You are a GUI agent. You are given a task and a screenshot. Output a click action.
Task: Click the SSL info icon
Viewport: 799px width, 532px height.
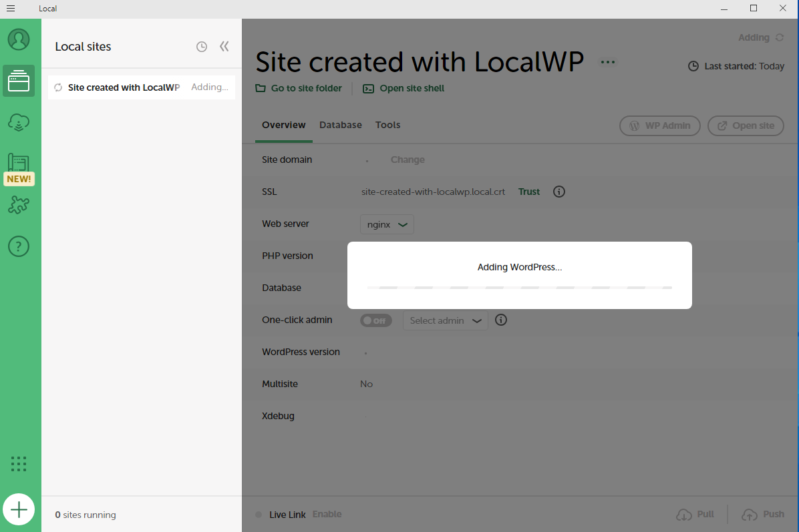pos(559,192)
